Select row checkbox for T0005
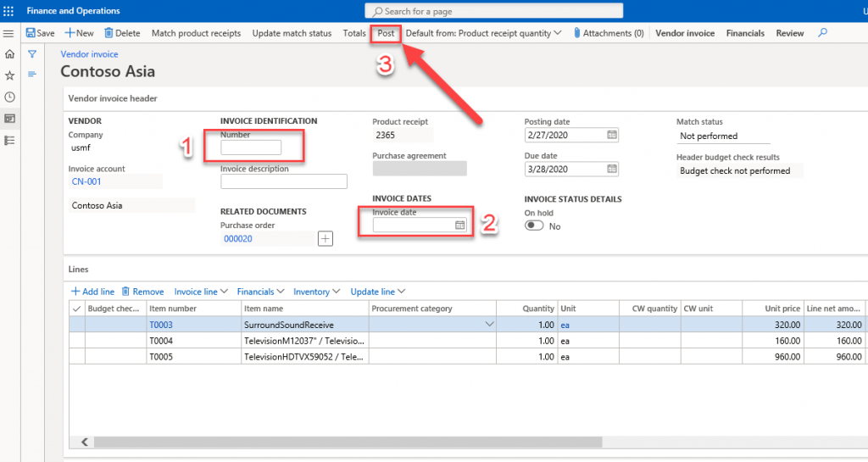This screenshot has height=462, width=868. pyautogui.click(x=77, y=357)
